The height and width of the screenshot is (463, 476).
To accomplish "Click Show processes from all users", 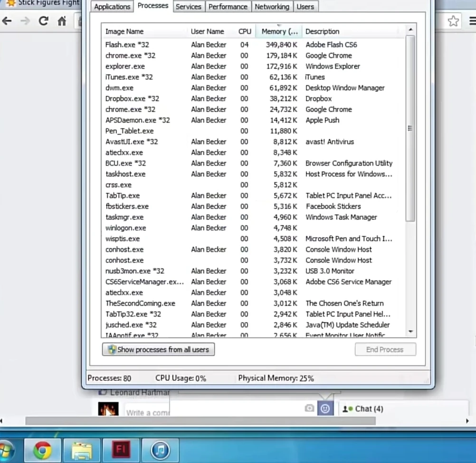I will [x=159, y=349].
